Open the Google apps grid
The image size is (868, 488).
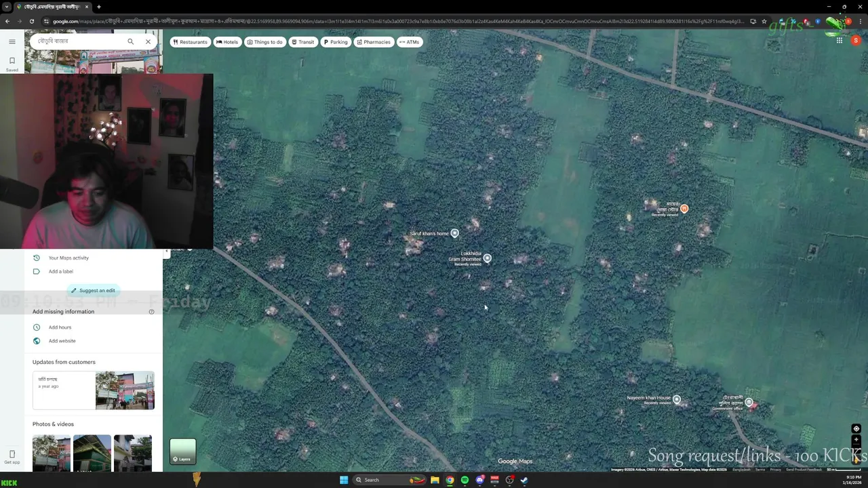[x=839, y=41]
